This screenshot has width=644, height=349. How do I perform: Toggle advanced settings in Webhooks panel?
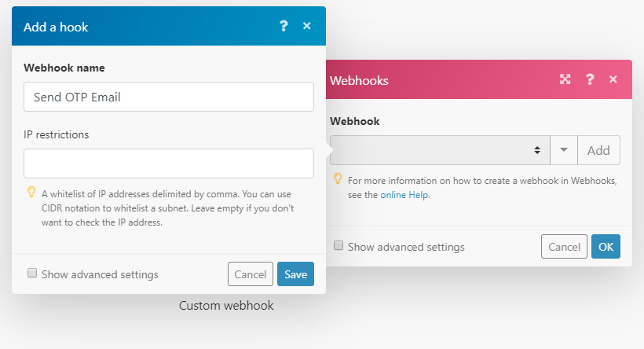(x=338, y=246)
